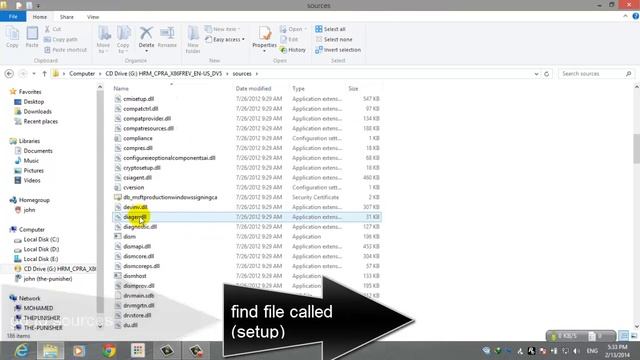
Task: Collapse the ribbon with the chevron
Action: (x=625, y=16)
